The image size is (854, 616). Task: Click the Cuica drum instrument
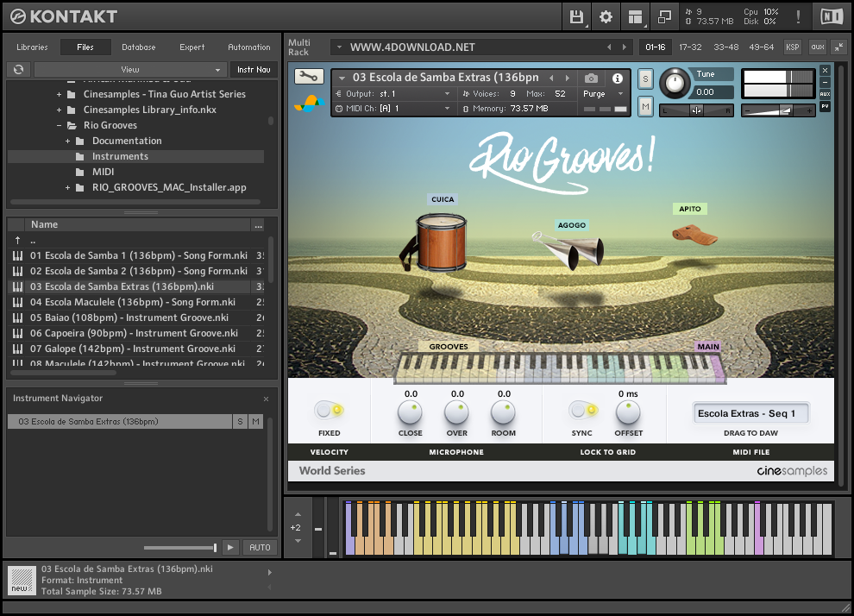(x=440, y=241)
